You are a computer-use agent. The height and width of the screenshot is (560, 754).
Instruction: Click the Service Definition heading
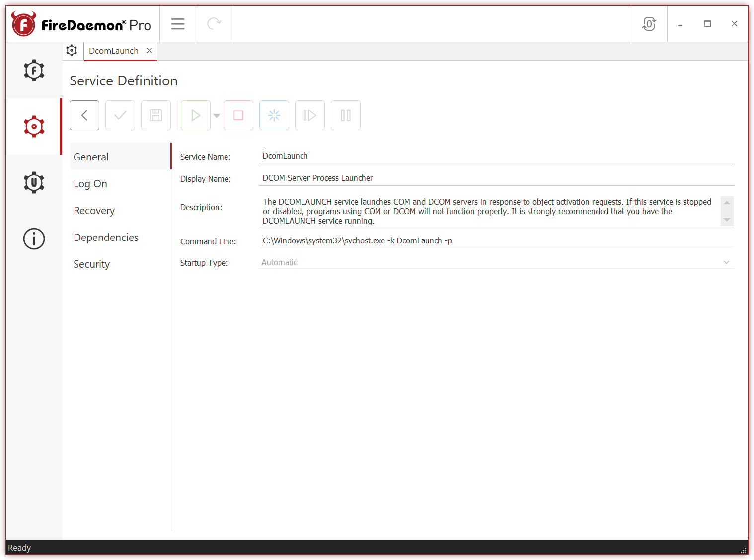(124, 81)
